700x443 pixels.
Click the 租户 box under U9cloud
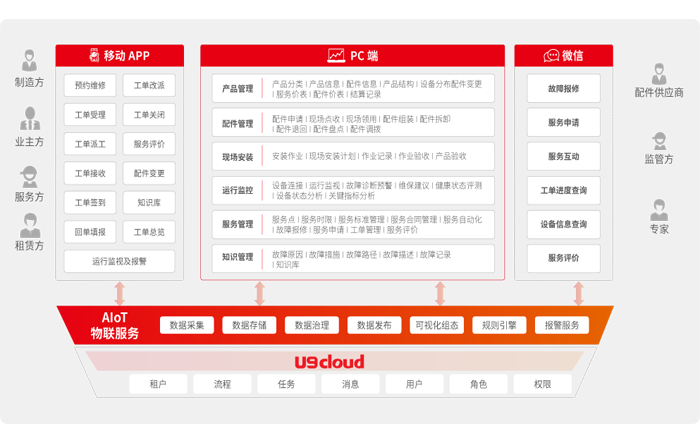[157, 384]
